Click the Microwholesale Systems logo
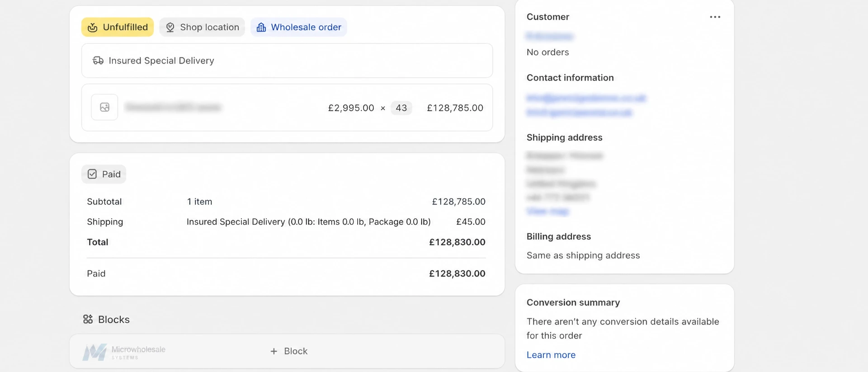This screenshot has width=868, height=372. click(x=124, y=352)
